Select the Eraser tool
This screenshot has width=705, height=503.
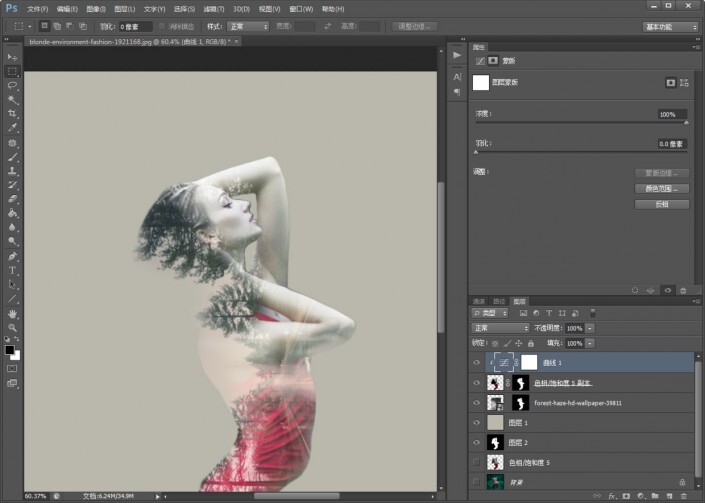(x=12, y=199)
